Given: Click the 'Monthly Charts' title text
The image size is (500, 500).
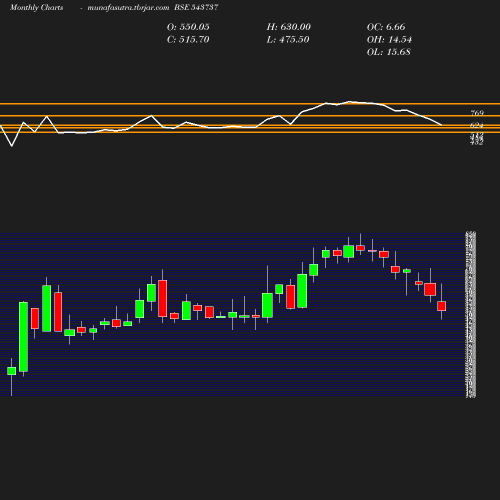Looking at the screenshot, I should (x=36, y=7).
